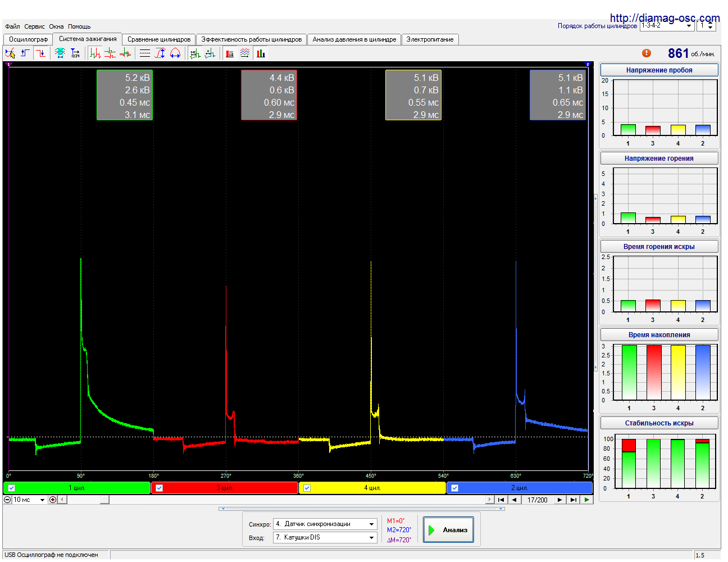Click the orange warning indicator icon
Viewport: 728px width, 562px height.
[647, 53]
